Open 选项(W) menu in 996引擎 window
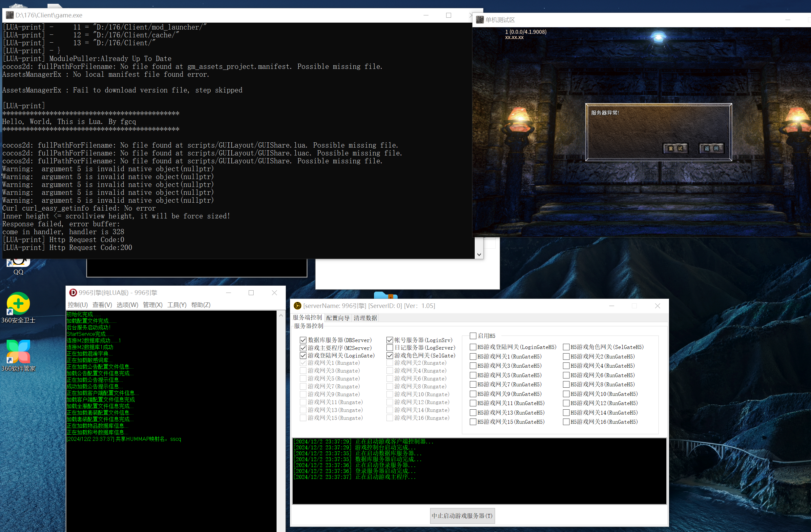 point(127,305)
